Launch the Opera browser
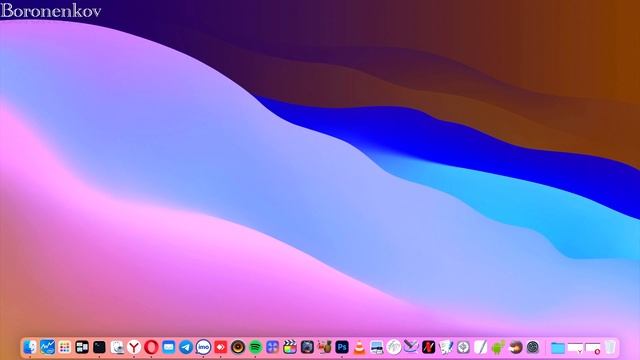Image resolution: width=640 pixels, height=360 pixels. click(x=151, y=347)
